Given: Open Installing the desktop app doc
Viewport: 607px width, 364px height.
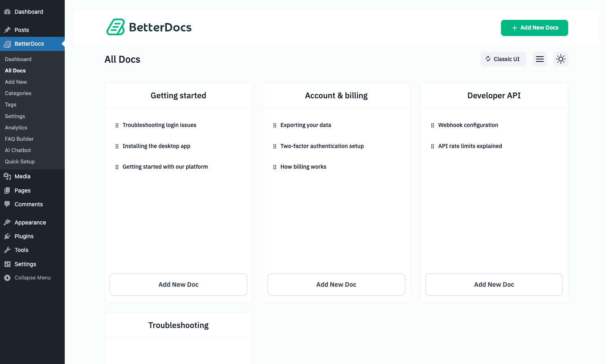Looking at the screenshot, I should [x=157, y=146].
